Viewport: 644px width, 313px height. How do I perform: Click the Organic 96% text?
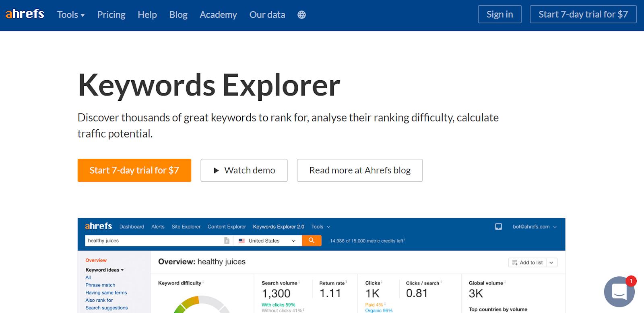(379, 311)
